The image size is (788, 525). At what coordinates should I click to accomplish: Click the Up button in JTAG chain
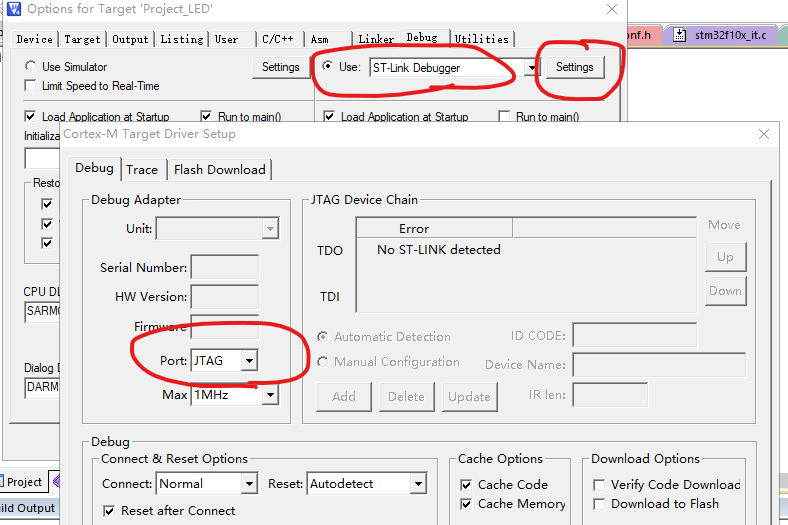click(x=725, y=257)
